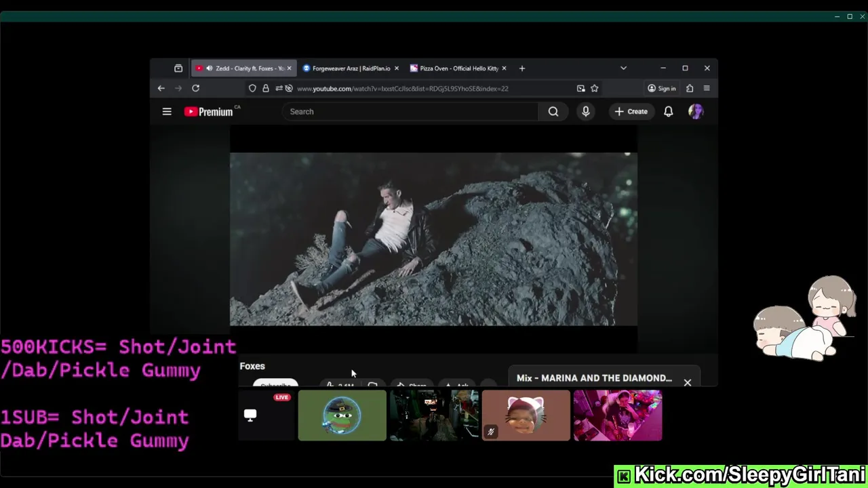Click the Firefox Sign in button
The height and width of the screenshot is (488, 868).
coord(661,88)
